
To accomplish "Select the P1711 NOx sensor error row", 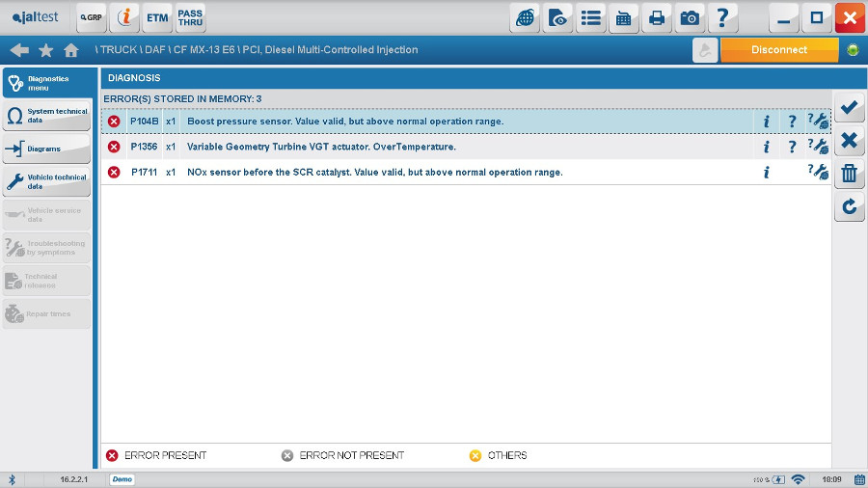I will pos(466,172).
